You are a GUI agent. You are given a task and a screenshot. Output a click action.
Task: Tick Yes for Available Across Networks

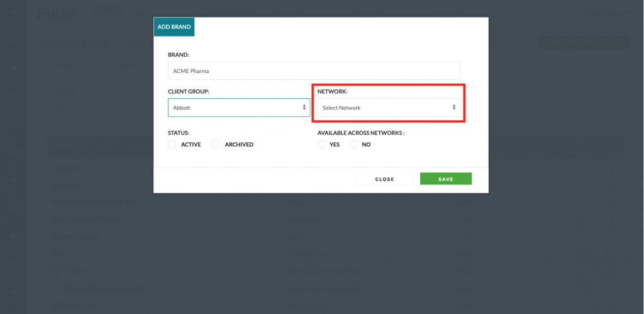pos(321,144)
